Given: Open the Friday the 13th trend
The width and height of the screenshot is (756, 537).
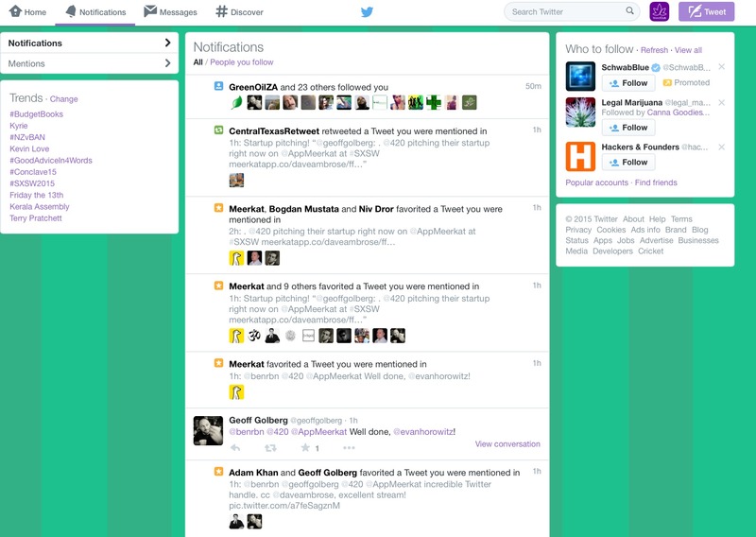Looking at the screenshot, I should coord(36,196).
